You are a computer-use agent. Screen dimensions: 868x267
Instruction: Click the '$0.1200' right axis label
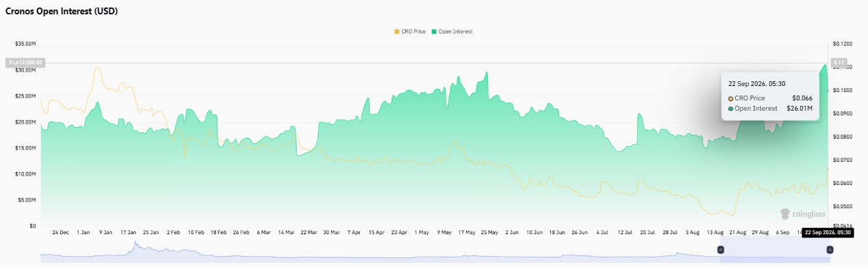(x=843, y=44)
